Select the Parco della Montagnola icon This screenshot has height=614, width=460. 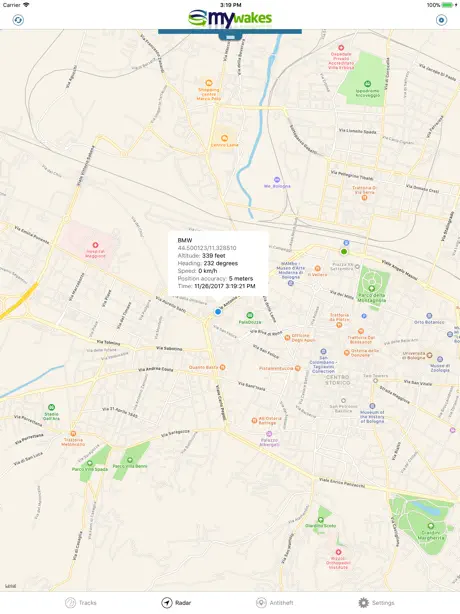coord(372,289)
